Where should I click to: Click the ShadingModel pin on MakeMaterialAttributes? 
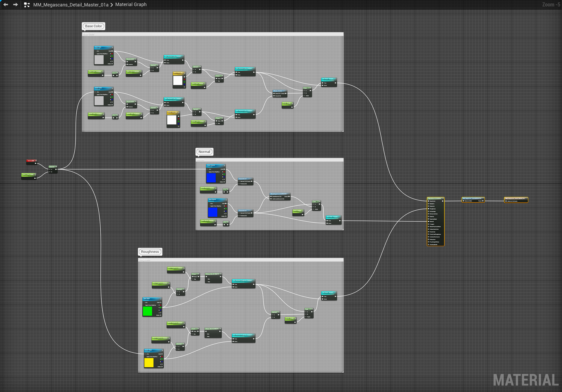(428, 245)
